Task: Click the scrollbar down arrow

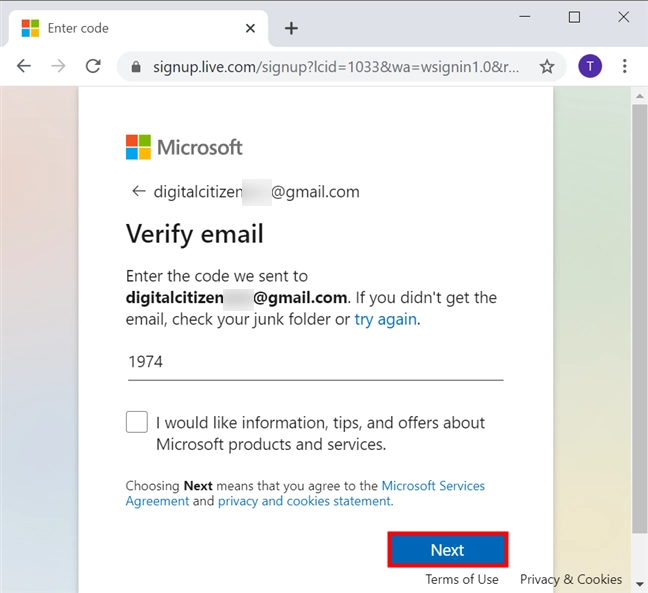Action: [640, 584]
